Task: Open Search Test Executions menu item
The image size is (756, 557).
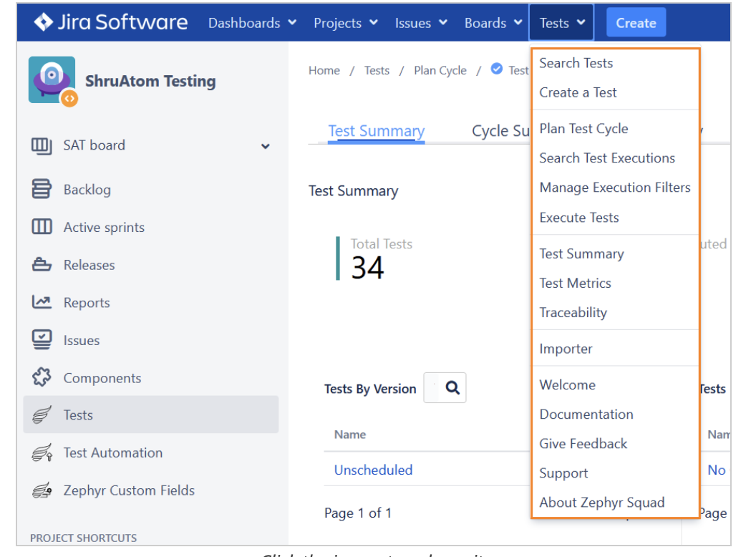Action: pyautogui.click(x=607, y=158)
